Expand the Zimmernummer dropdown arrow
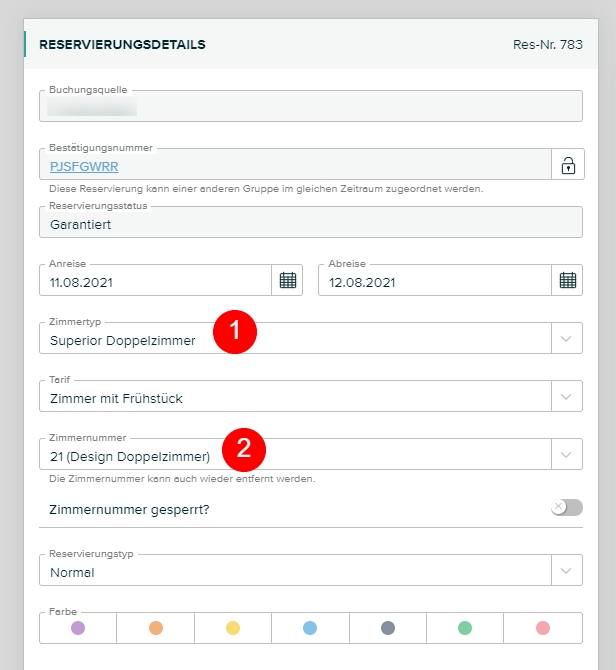 coord(567,455)
